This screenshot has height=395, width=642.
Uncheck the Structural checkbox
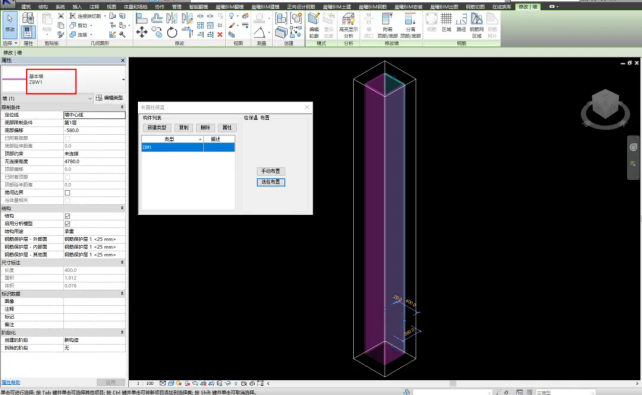pos(68,216)
